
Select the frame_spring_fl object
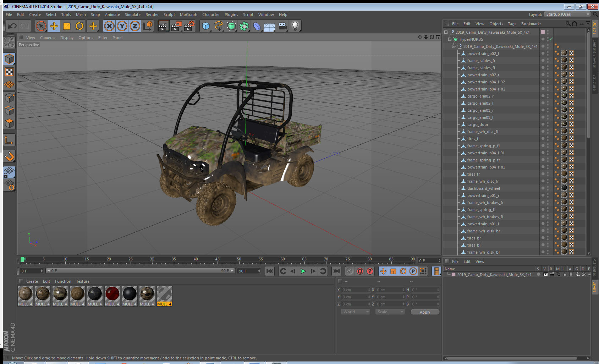tap(481, 210)
